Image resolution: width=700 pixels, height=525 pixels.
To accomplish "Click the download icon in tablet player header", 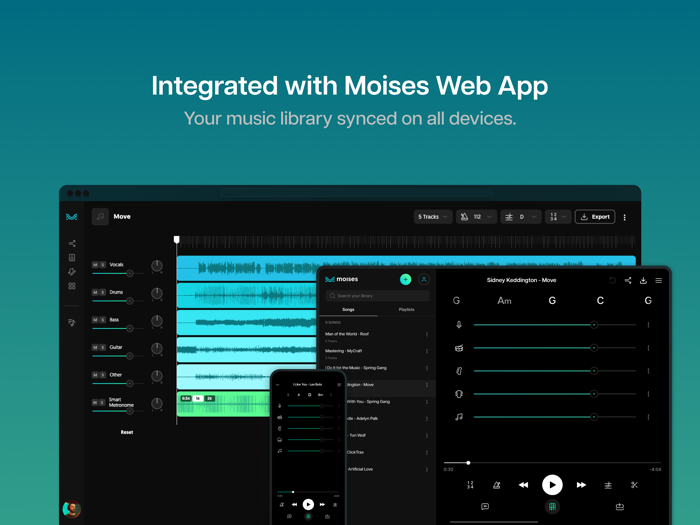I will click(x=643, y=280).
